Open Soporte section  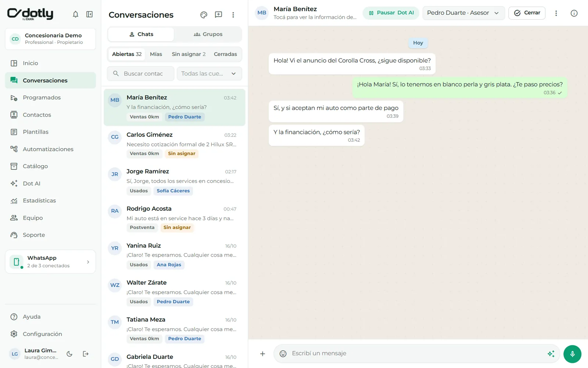(50, 235)
